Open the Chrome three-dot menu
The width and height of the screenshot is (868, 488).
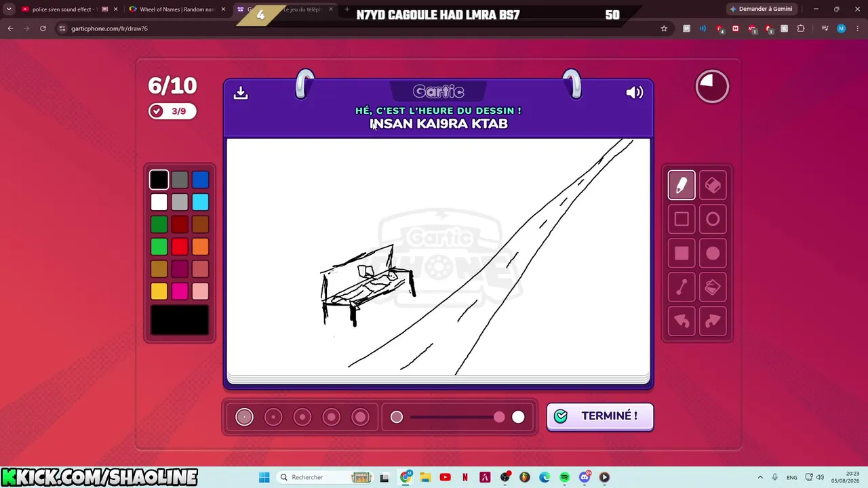coord(857,28)
